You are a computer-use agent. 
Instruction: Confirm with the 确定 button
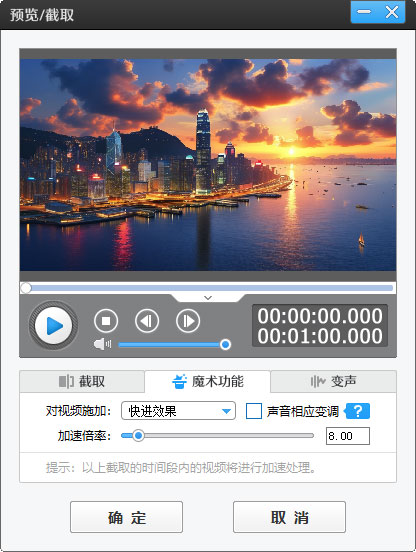[x=126, y=517]
